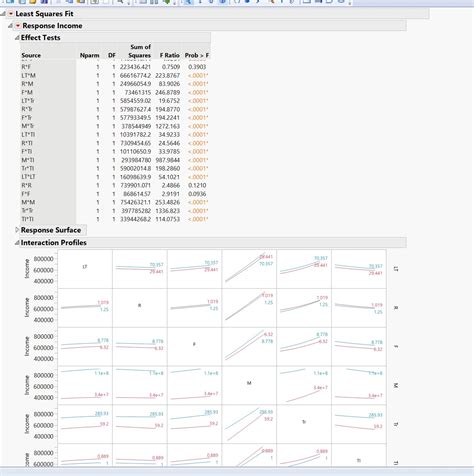Click the Sum of Squares value 868614.57
474x476 pixels.
(137, 194)
